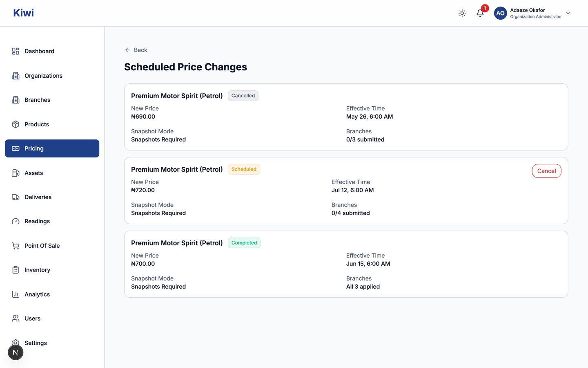Click the Users people icon

tap(16, 319)
